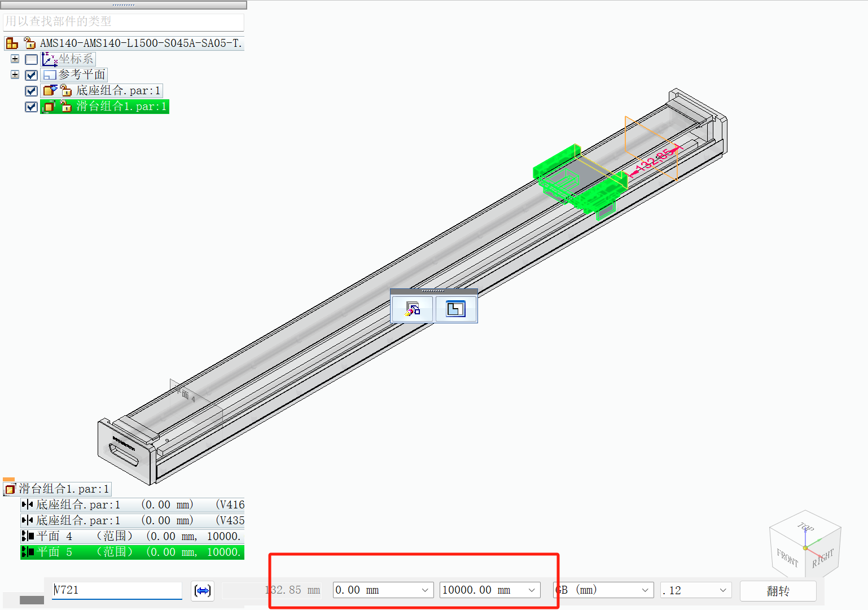Click the mate icon of the V416 relationship
This screenshot has height=610, width=868.
pos(27,504)
